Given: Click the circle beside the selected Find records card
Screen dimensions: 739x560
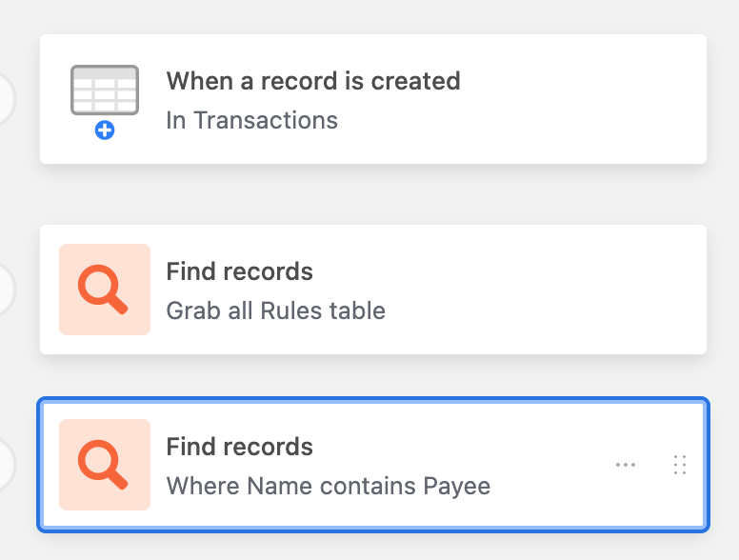Looking at the screenshot, I should 5,465.
